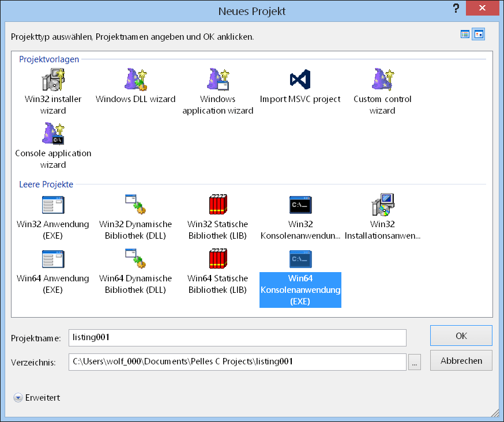Switch to large icon view mode
Viewport: 504px width, 422px height.
tap(479, 34)
